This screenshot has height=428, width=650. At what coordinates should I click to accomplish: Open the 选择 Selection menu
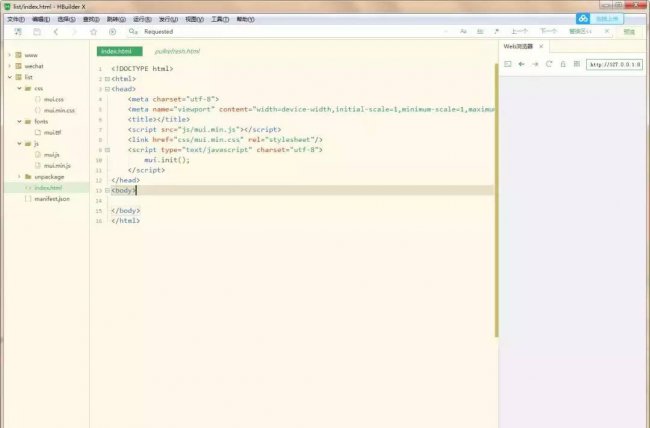[x=66, y=19]
